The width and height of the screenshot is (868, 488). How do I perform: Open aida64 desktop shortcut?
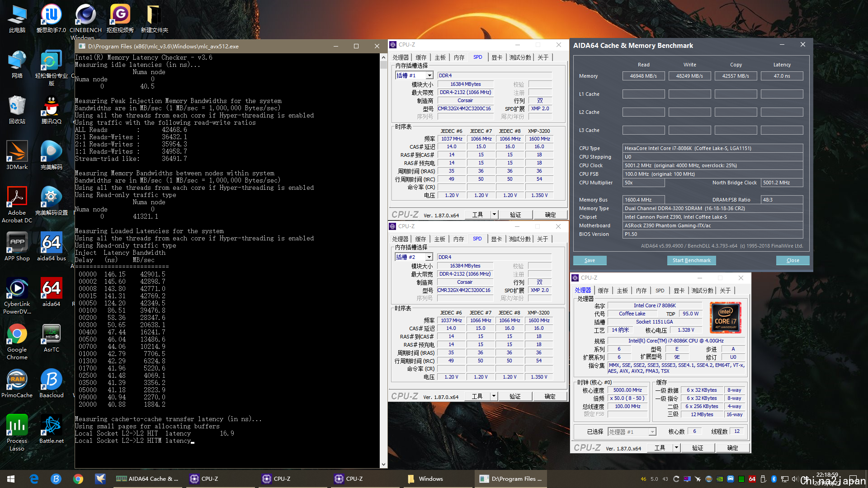[x=51, y=292]
